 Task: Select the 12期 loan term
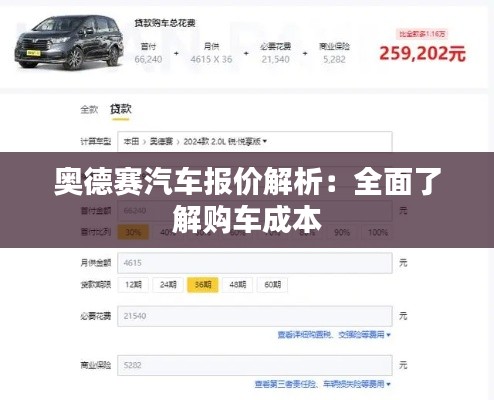(133, 285)
